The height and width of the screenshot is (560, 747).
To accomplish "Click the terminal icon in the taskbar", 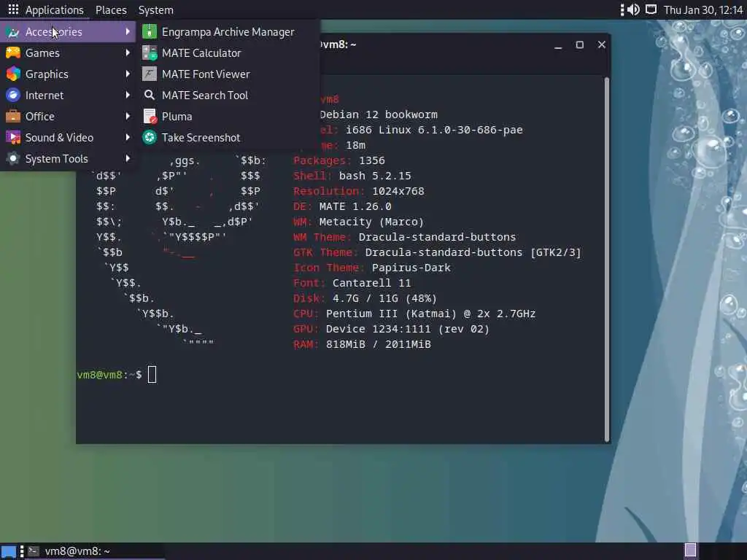I will tap(34, 551).
